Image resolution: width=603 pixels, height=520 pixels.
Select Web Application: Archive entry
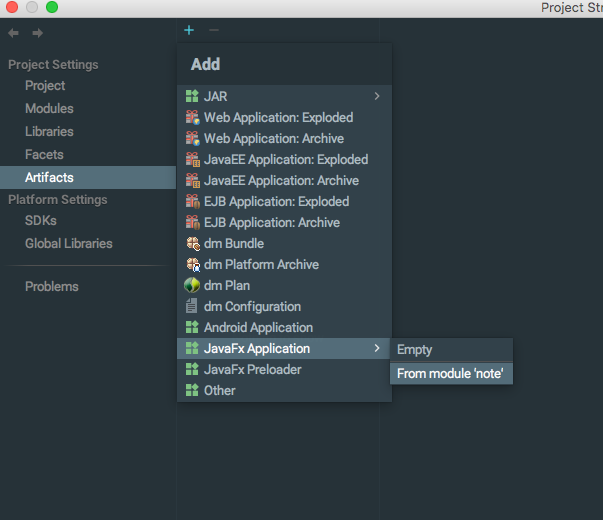pyautogui.click(x=284, y=138)
